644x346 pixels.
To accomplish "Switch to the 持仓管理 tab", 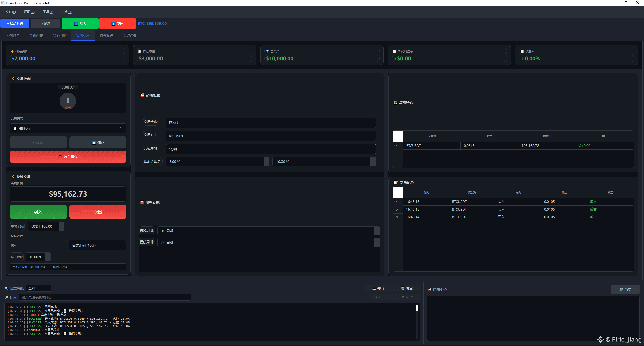I will (x=106, y=36).
